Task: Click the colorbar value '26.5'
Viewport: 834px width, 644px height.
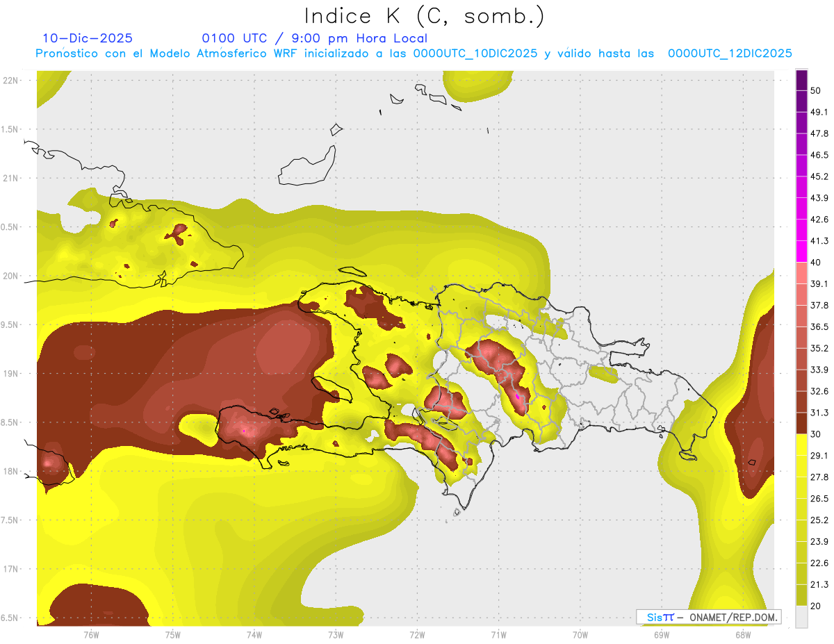Action: point(819,499)
